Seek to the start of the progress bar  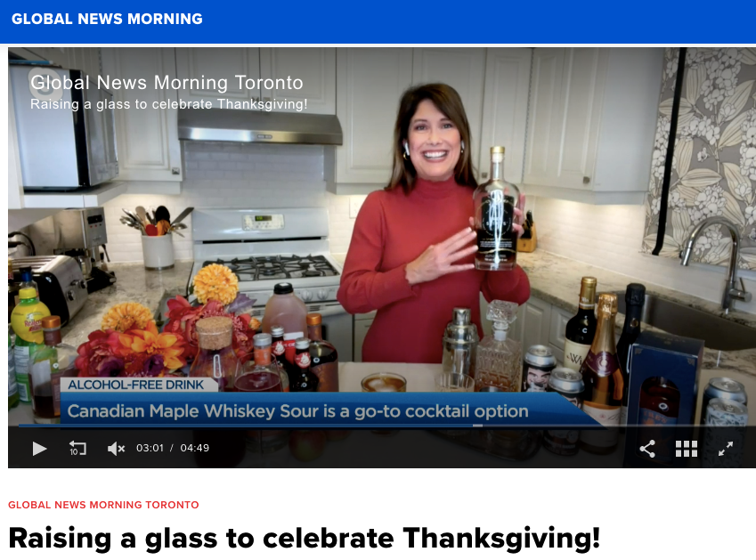20,426
